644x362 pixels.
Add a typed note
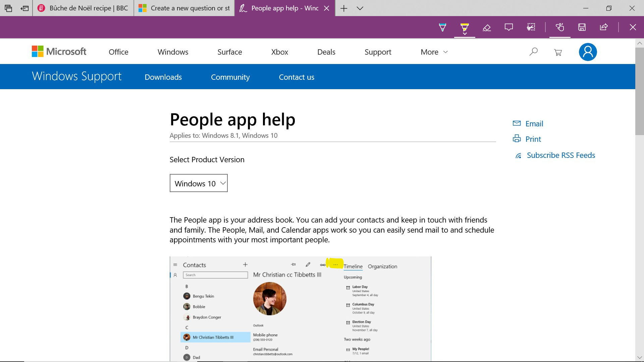pyautogui.click(x=509, y=27)
